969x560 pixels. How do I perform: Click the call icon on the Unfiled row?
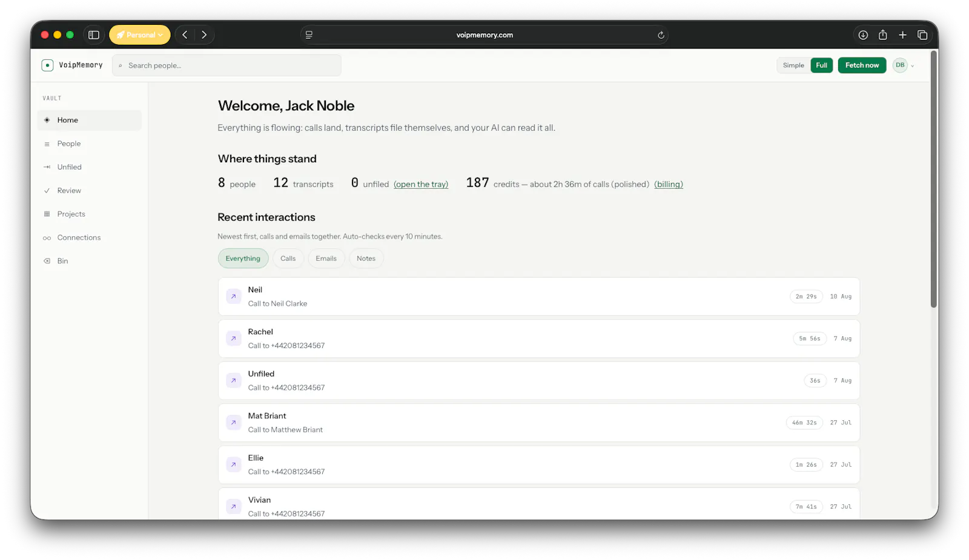pos(233,381)
